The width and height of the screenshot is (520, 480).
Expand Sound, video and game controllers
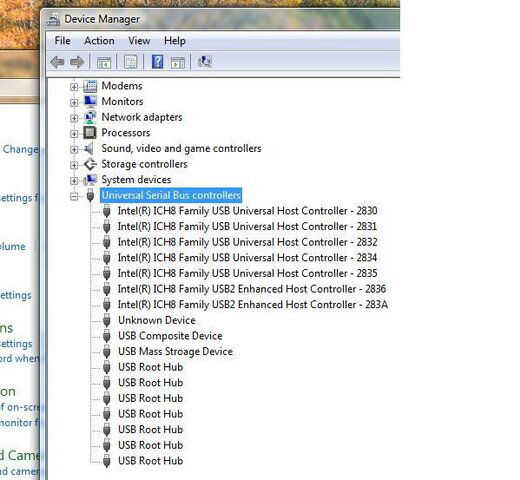coord(74,150)
